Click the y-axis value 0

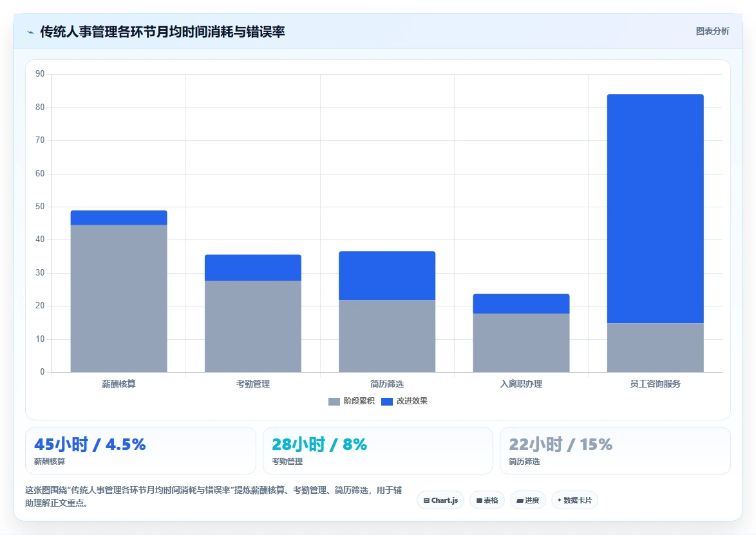(x=43, y=371)
